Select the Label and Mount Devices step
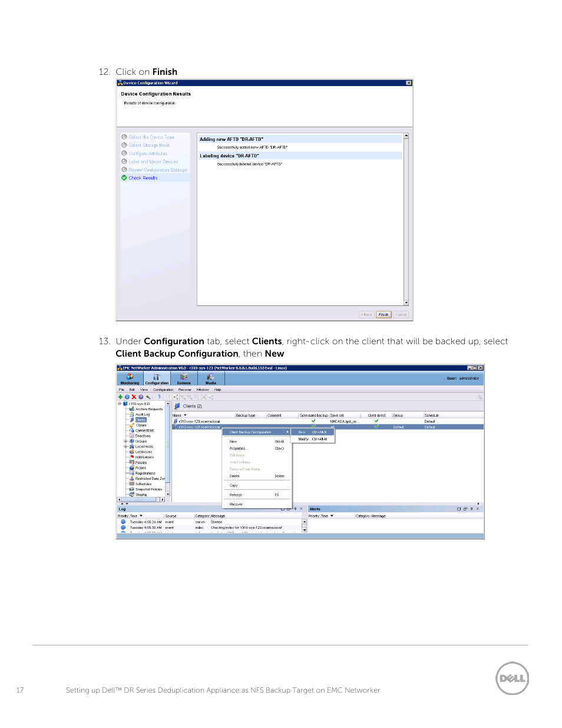Image resolution: width=562 pixels, height=728 pixels. (153, 162)
